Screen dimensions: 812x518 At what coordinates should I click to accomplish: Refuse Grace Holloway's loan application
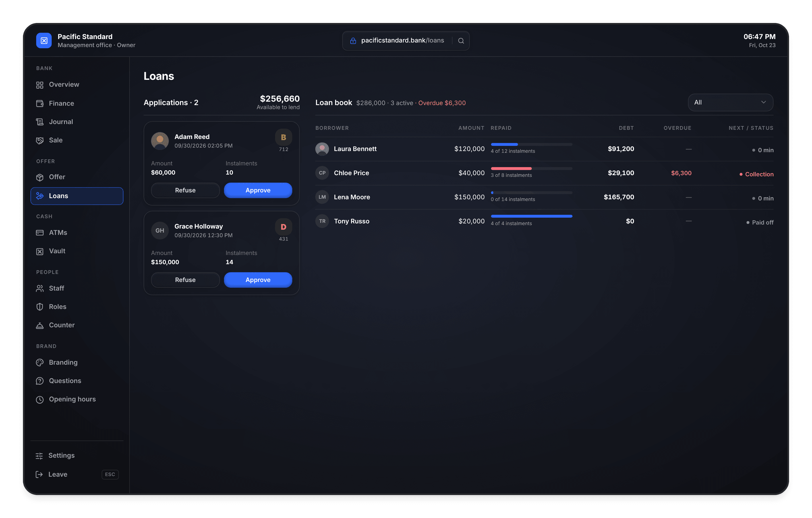point(185,280)
